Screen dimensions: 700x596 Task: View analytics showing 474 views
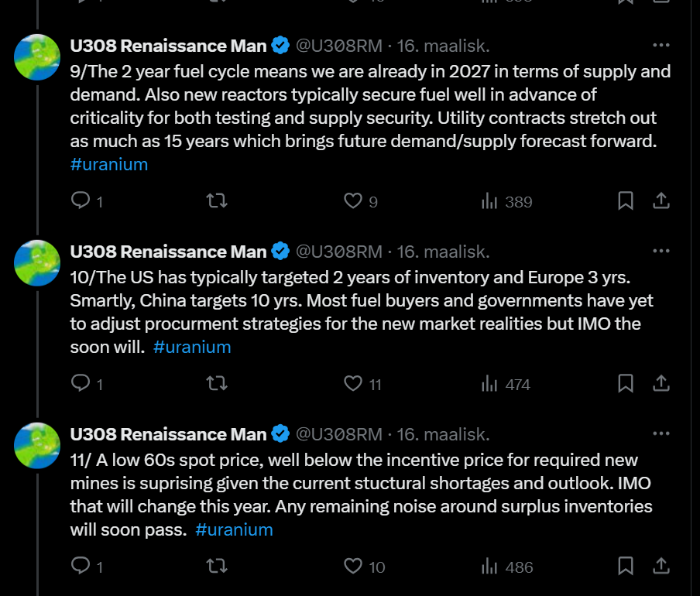[506, 384]
